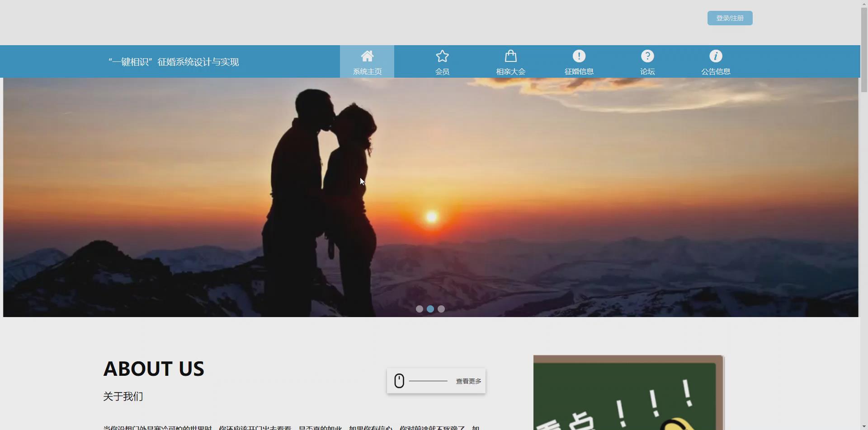Screen dimensions: 868x430
Task: Click the exclamation icon above 征婚信息
Action: (579, 56)
